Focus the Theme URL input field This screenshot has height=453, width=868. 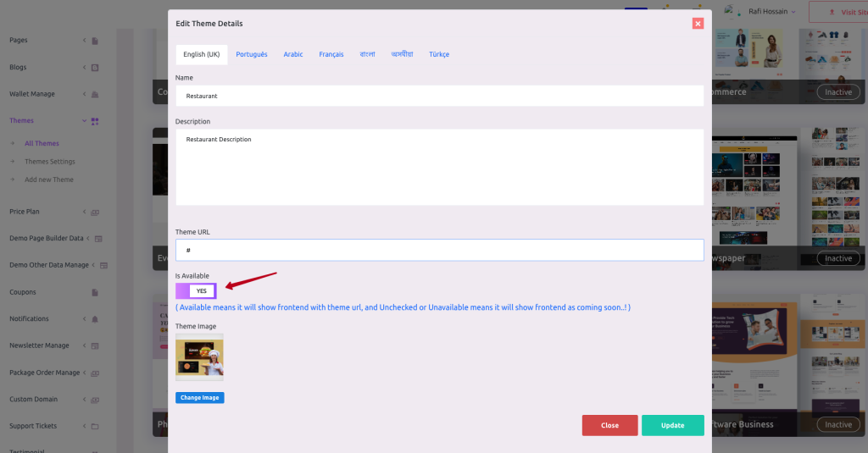coord(440,250)
